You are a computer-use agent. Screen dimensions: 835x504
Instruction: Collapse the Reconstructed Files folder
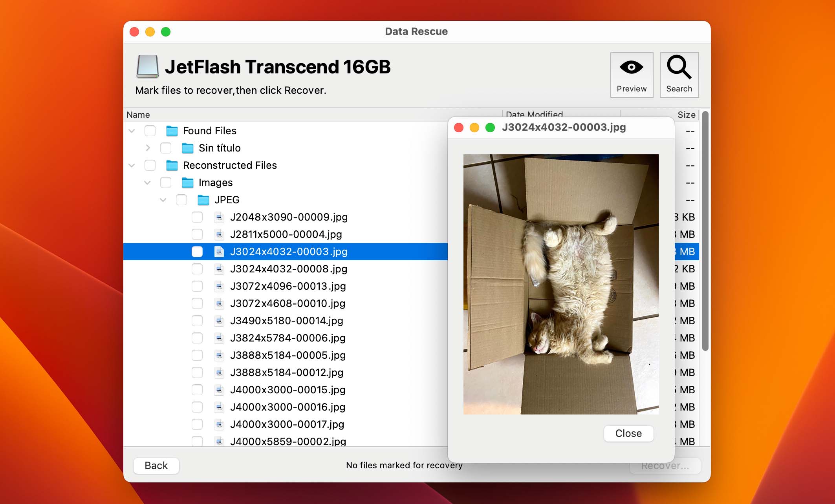[x=131, y=166]
